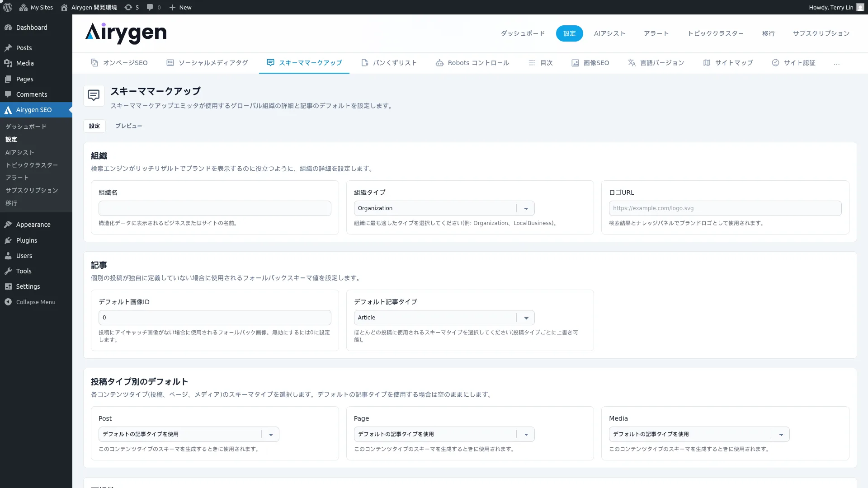
Task: Open Comments icon in sidebar
Action: pyautogui.click(x=8, y=94)
